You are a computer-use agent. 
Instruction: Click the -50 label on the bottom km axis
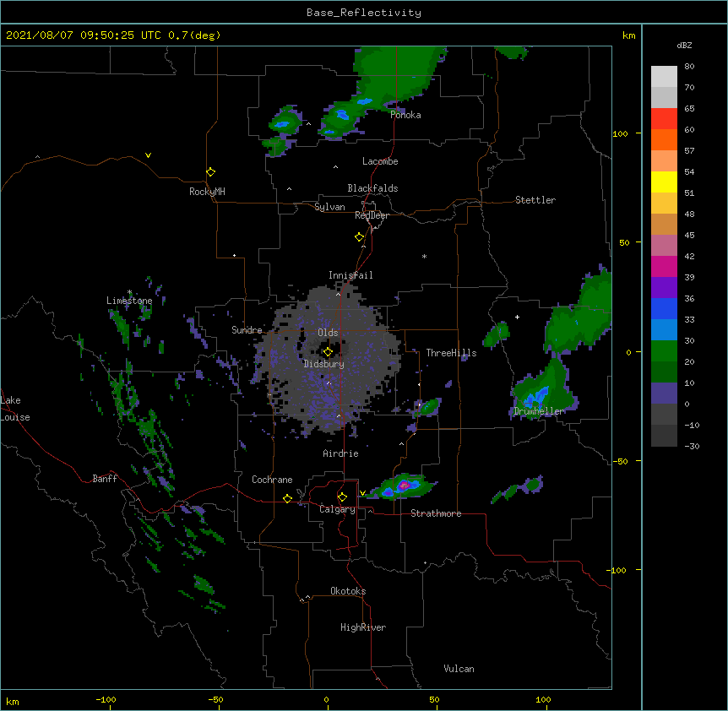215,699
